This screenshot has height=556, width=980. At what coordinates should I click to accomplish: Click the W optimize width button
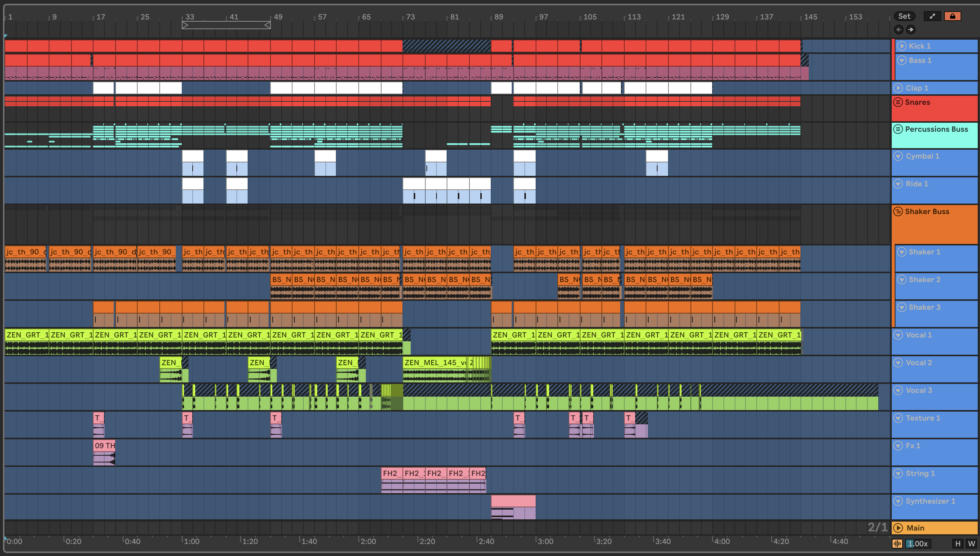click(x=971, y=543)
